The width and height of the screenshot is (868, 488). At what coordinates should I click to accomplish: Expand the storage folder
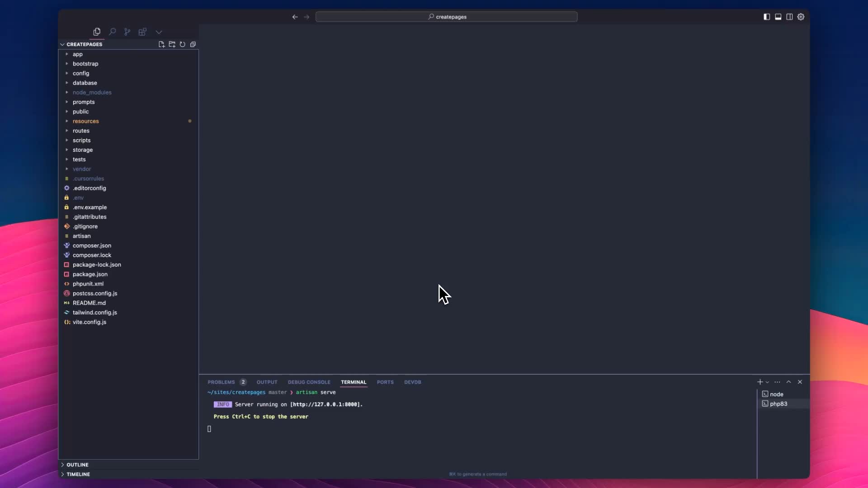128,150
